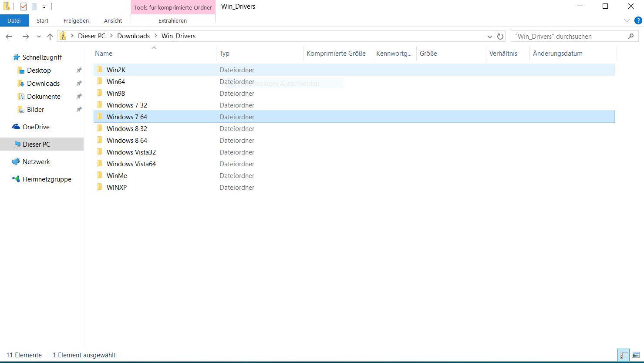This screenshot has height=363, width=644.
Task: Open the quick access toolbar customize arrow
Action: click(x=44, y=7)
